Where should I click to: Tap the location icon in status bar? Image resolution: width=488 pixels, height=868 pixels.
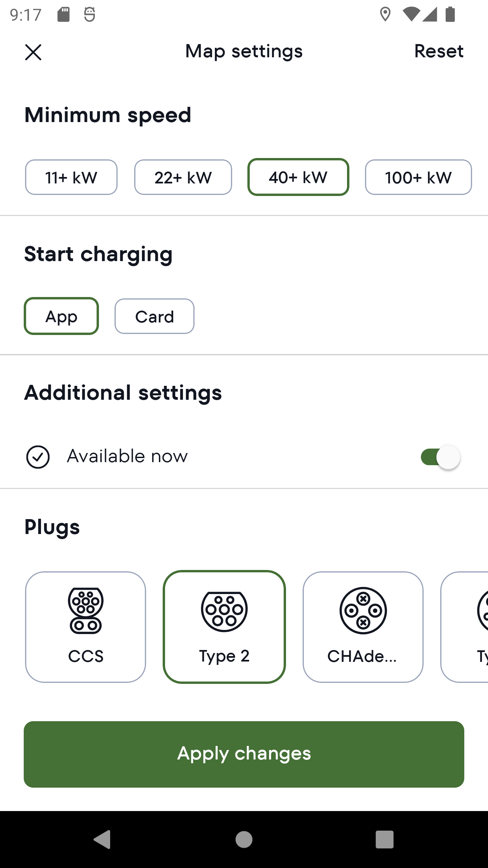(x=385, y=15)
